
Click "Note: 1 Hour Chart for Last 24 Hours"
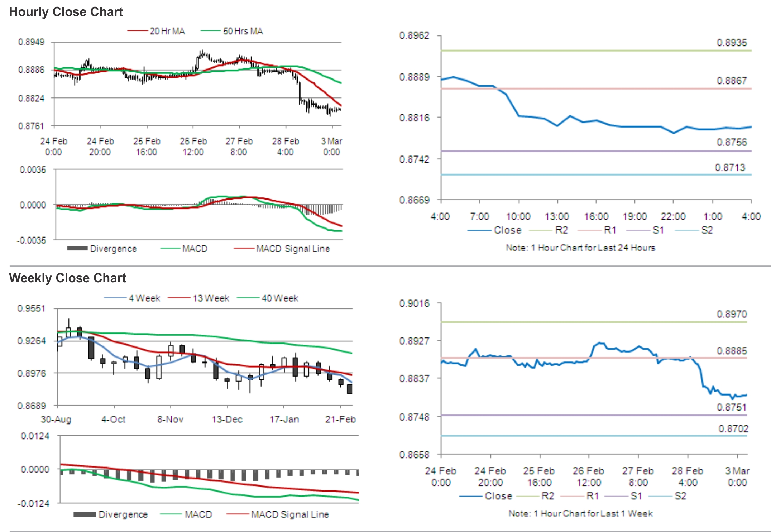click(580, 248)
